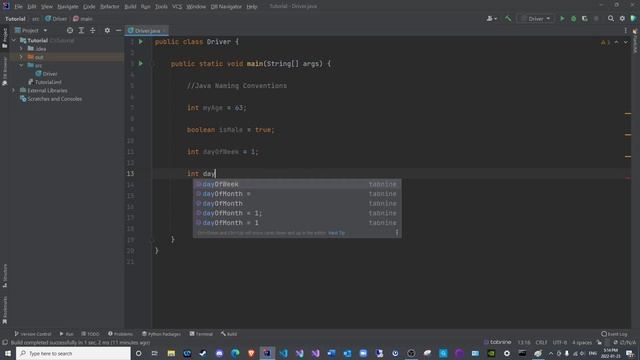Select 'dayOfMonth = 1;' completion suggestion

point(297,213)
